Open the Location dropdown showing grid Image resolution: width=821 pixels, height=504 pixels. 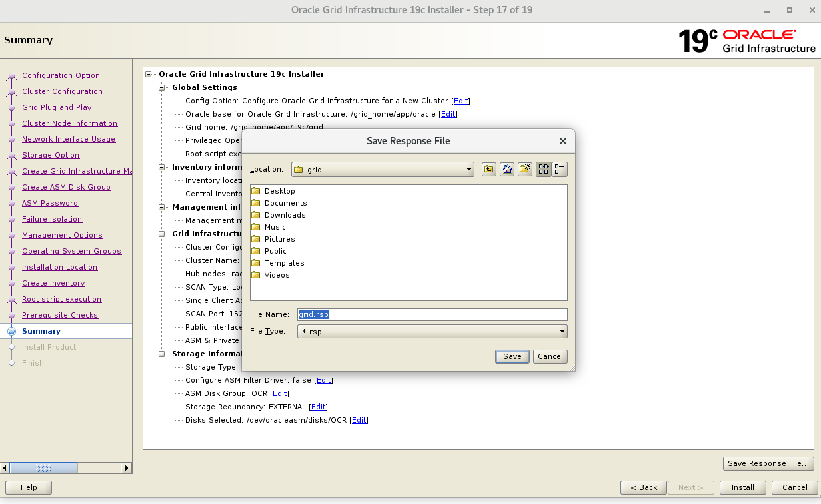click(x=383, y=170)
